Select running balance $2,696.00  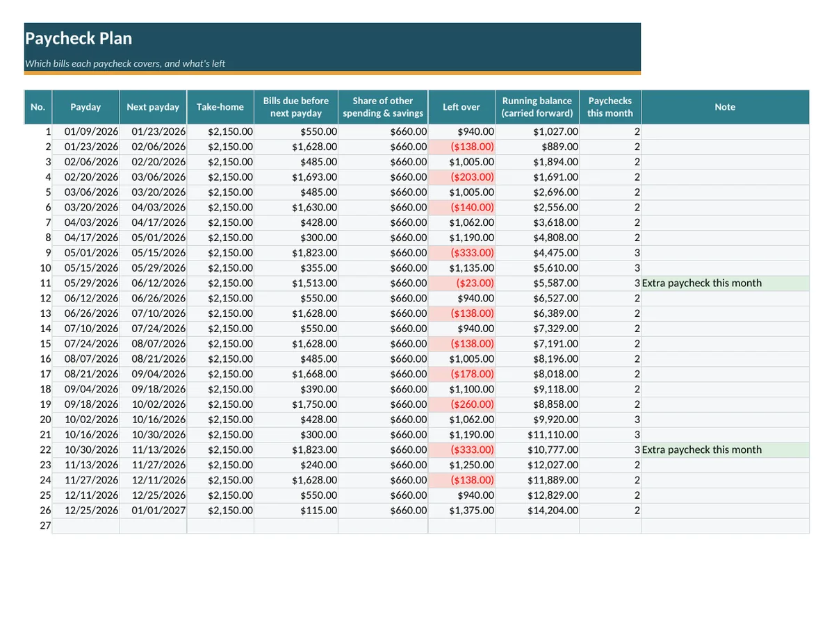(537, 192)
